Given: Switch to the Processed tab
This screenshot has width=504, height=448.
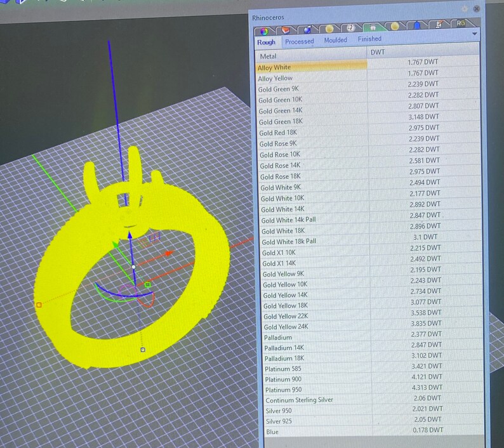Looking at the screenshot, I should pyautogui.click(x=299, y=41).
